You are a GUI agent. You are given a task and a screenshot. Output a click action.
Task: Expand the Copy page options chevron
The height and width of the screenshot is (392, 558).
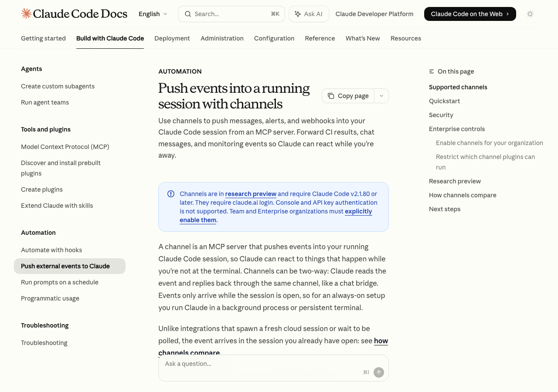(381, 96)
